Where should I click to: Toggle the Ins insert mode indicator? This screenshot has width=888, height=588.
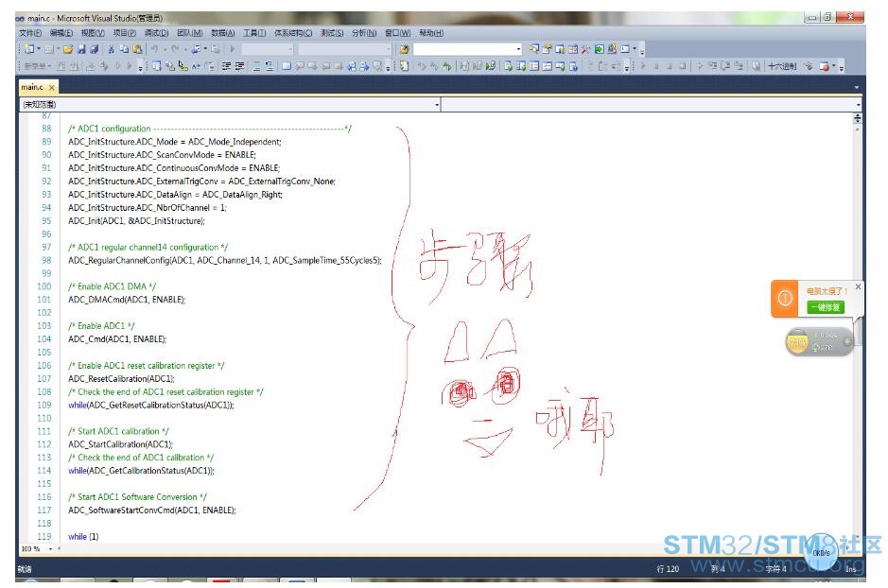point(850,569)
